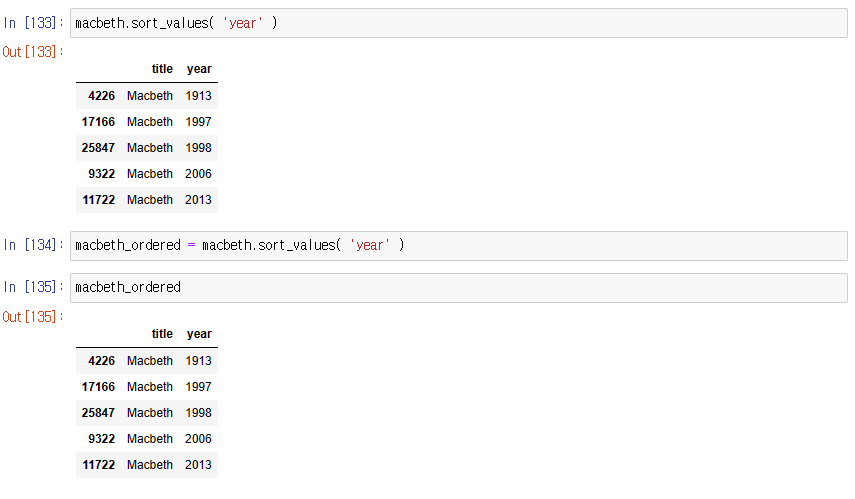Screen dimensions: 855x499
Task: Click 'title' header in Out[135] table
Action: click(x=162, y=334)
